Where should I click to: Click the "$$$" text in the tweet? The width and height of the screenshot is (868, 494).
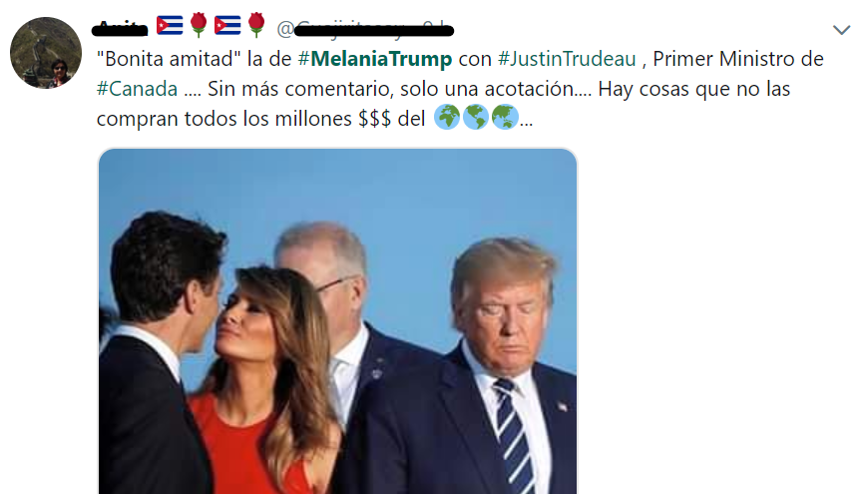point(375,119)
